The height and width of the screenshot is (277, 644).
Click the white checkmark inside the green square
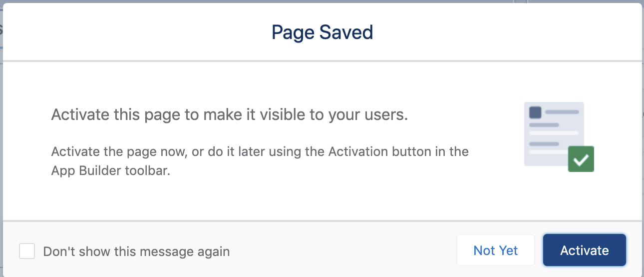click(x=581, y=159)
